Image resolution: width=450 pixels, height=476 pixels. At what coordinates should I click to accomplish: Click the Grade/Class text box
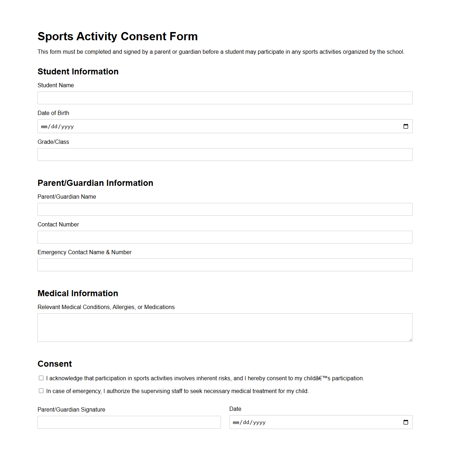point(224,154)
